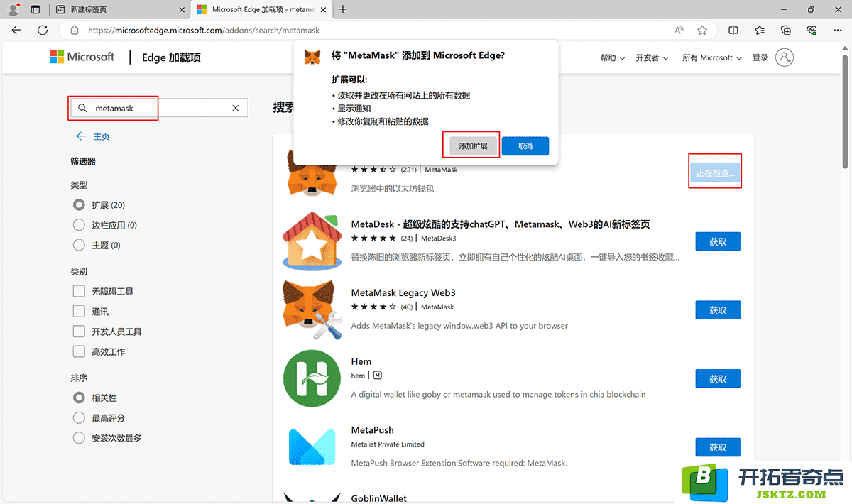Click 取消 to cancel adding MetaMask
The height and width of the screenshot is (504, 852).
(525, 146)
